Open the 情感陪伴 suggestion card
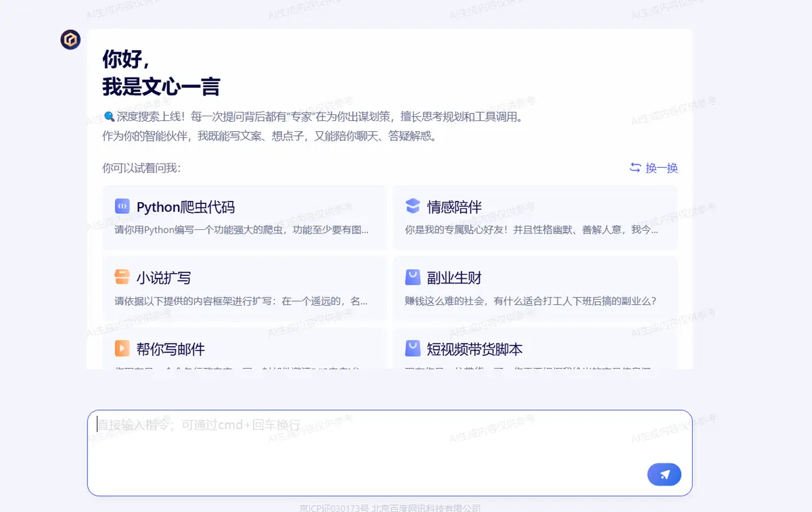The image size is (812, 512). point(535,218)
